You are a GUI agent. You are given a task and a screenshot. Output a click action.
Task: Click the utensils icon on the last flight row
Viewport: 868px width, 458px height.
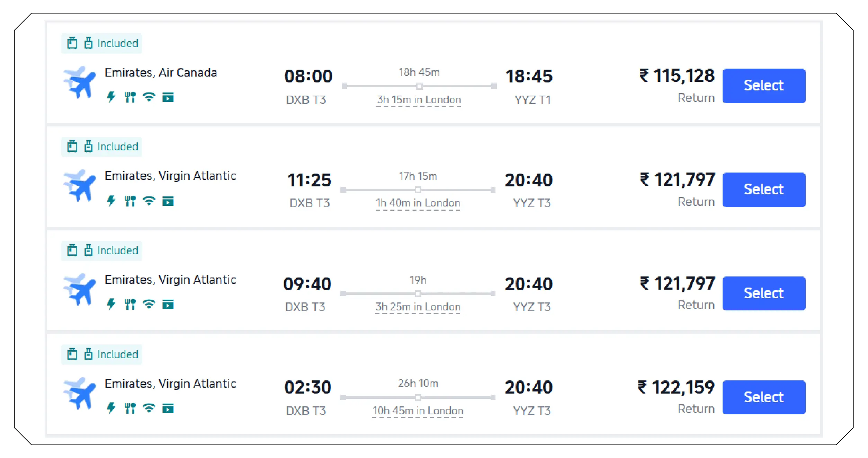130,408
